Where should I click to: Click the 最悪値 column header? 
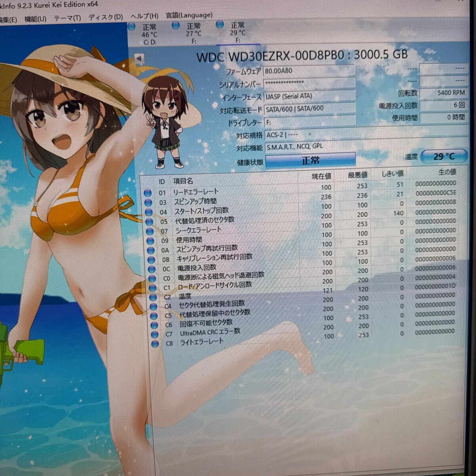(x=357, y=175)
